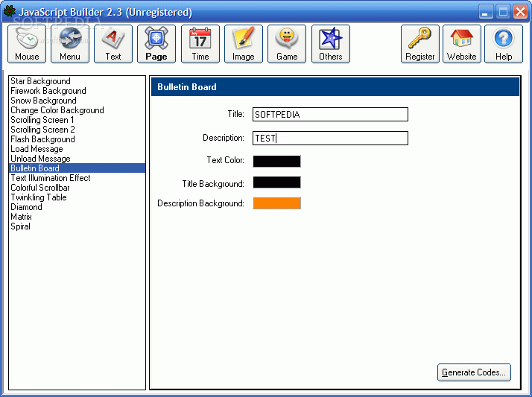
Task: Click the Register key button
Action: tap(420, 44)
